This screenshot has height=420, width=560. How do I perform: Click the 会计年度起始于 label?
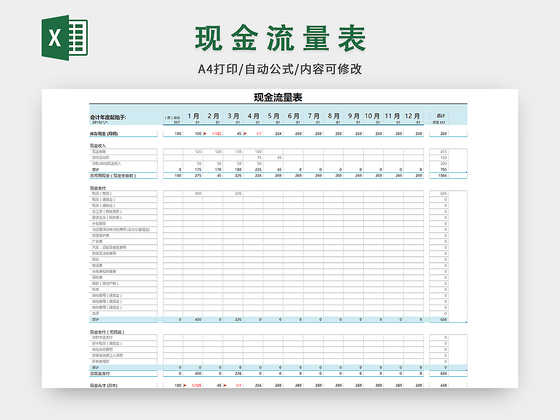[x=108, y=117]
